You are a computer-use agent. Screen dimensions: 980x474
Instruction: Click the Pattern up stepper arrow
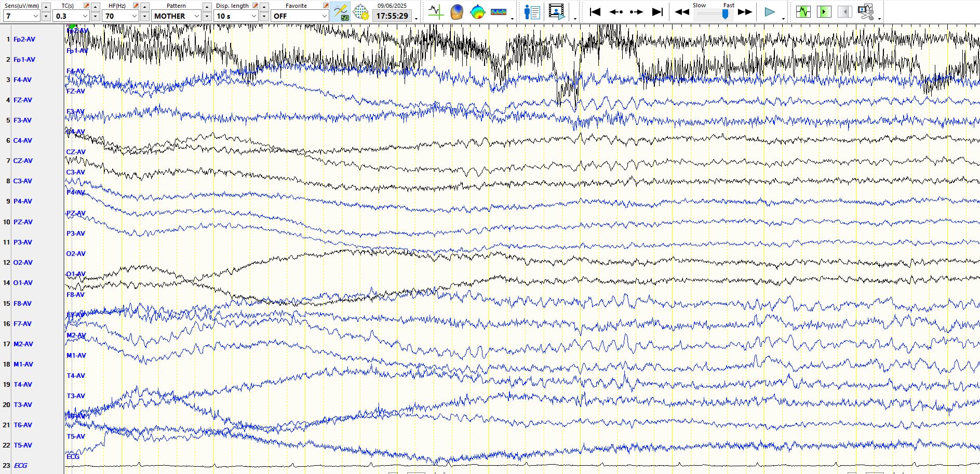pyautogui.click(x=207, y=7)
